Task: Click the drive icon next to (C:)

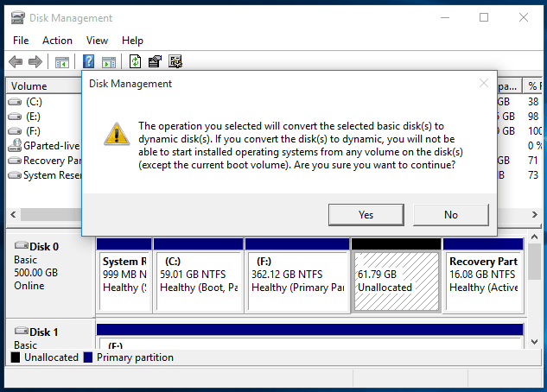Action: tap(15, 102)
